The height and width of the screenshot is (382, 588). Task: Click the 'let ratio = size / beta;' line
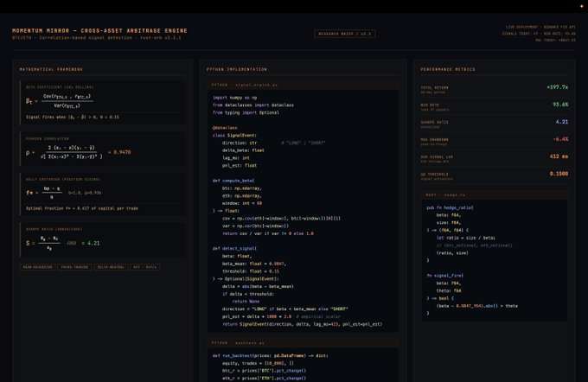coord(466,238)
